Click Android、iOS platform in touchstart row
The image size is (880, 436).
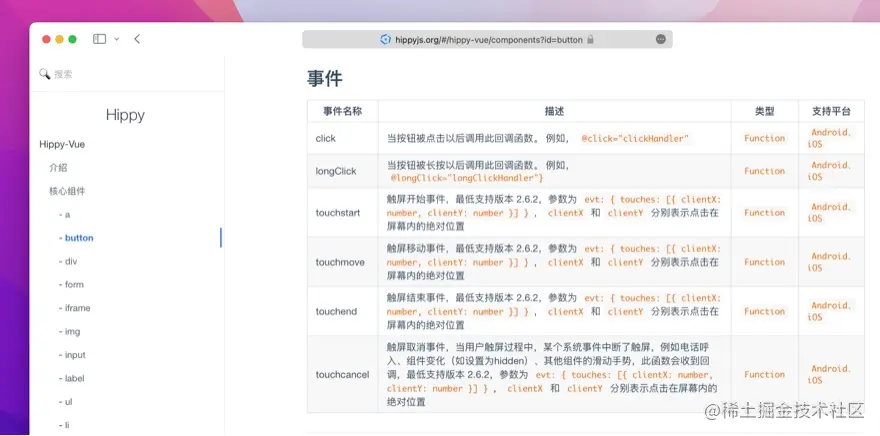(831, 213)
